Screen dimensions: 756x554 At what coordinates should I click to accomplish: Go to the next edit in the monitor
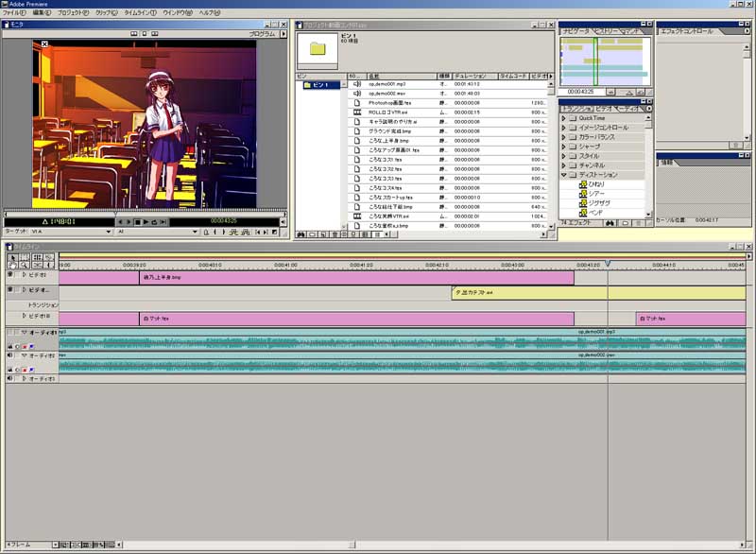pos(266,232)
